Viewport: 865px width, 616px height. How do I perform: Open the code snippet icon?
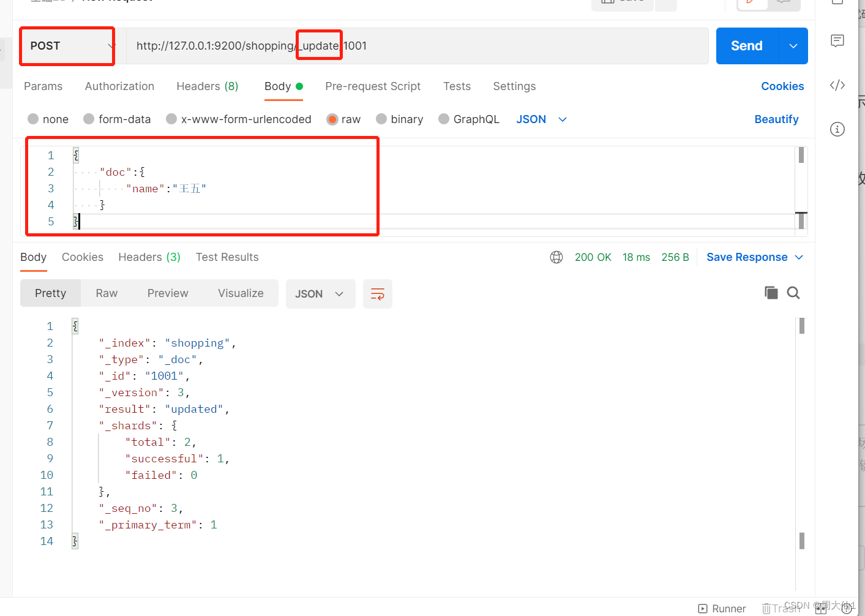[837, 85]
